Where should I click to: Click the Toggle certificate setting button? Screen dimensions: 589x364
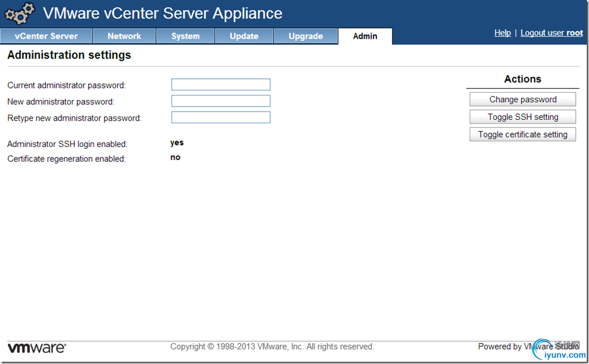coord(523,135)
